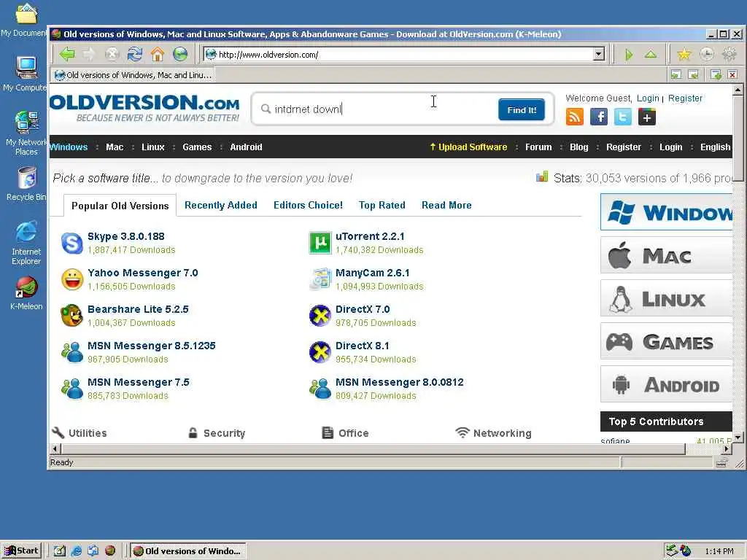This screenshot has width=747, height=560.
Task: Select the K-Meleon desktop shortcut
Action: [x=26, y=293]
